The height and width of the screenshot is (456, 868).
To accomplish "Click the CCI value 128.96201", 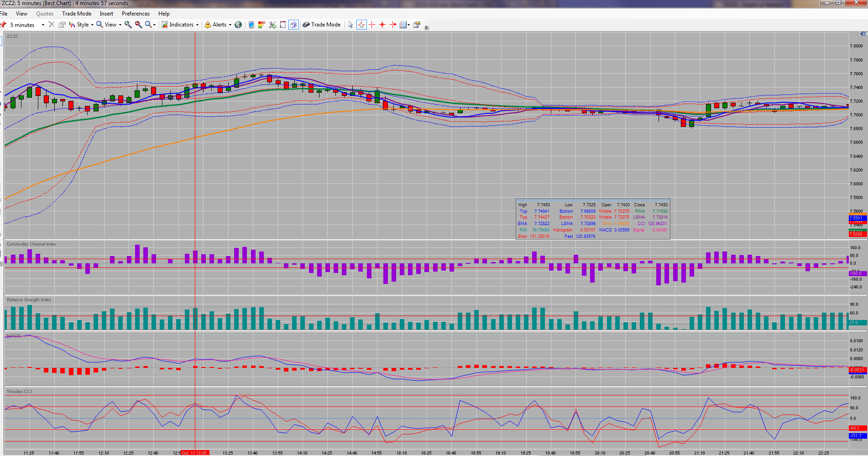I will [x=657, y=224].
